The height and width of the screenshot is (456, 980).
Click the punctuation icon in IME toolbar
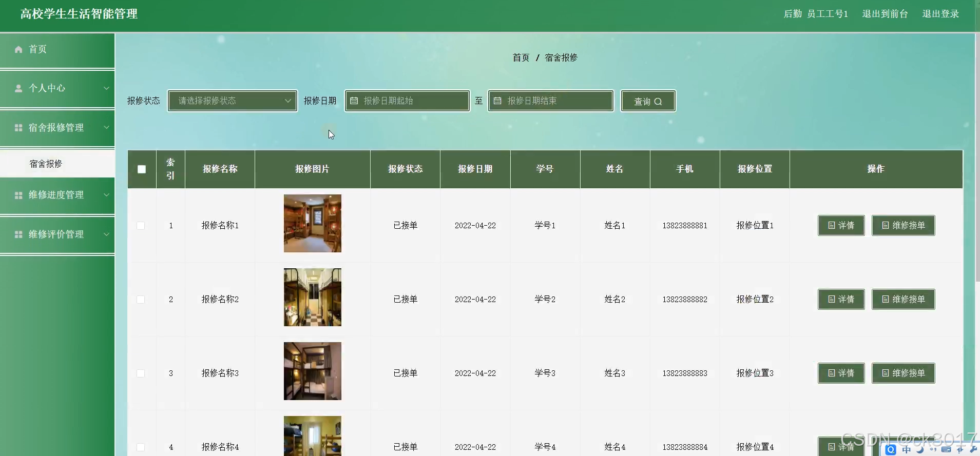tap(933, 450)
